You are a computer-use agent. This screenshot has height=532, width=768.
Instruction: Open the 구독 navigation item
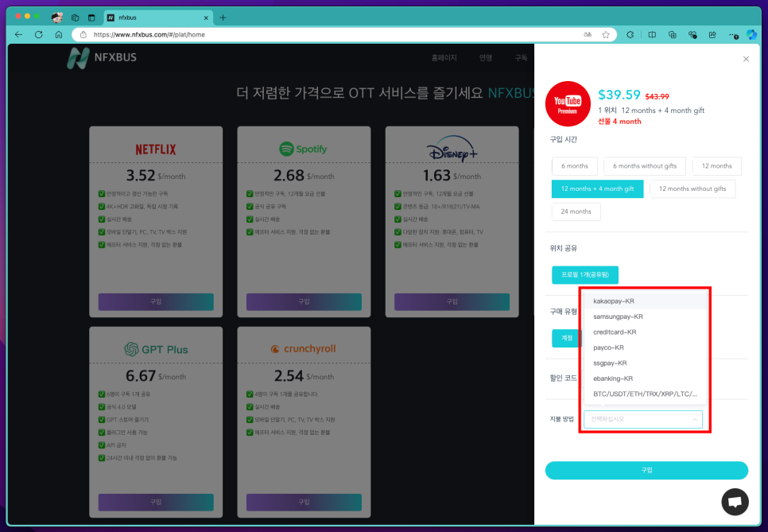coord(521,58)
